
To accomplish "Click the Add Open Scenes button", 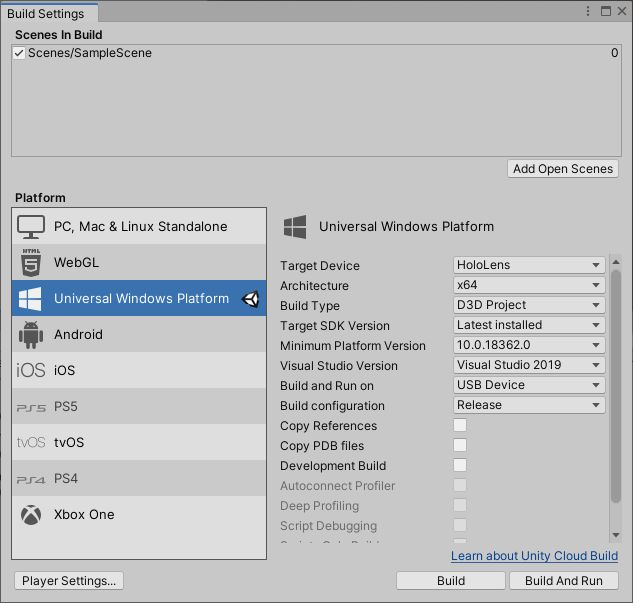I will (x=563, y=169).
